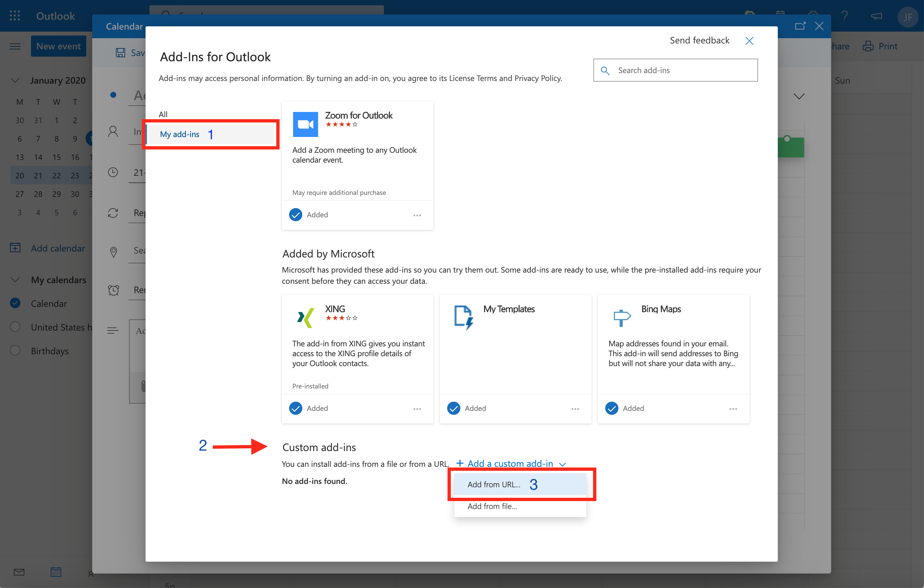This screenshot has height=588, width=924.
Task: Click the Save disk icon in event form
Action: (x=121, y=53)
